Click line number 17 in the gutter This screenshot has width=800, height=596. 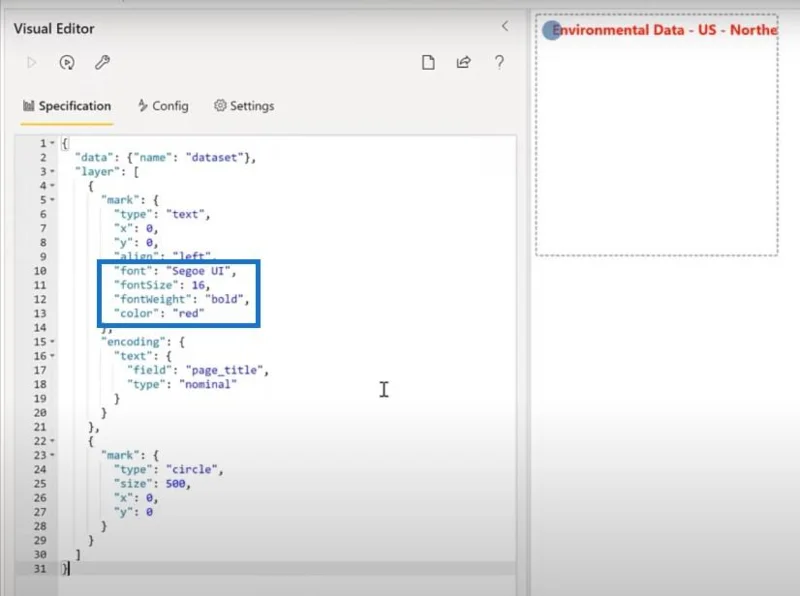click(40, 370)
